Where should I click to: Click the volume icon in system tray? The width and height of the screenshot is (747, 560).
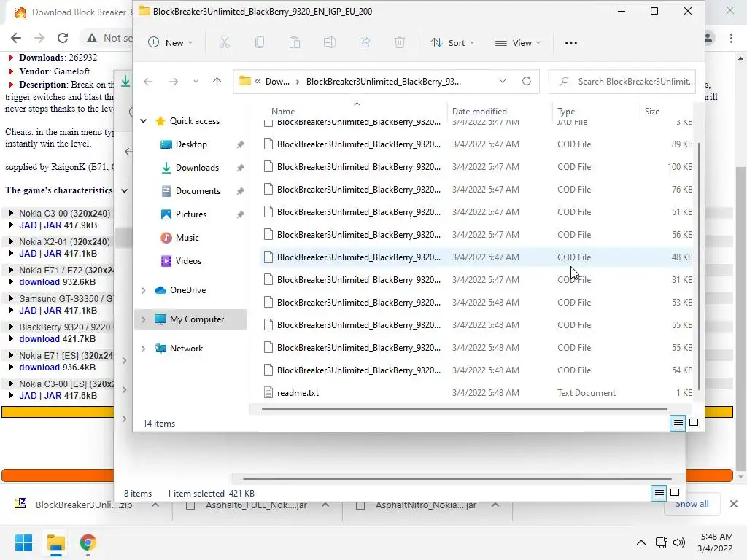coord(679,542)
